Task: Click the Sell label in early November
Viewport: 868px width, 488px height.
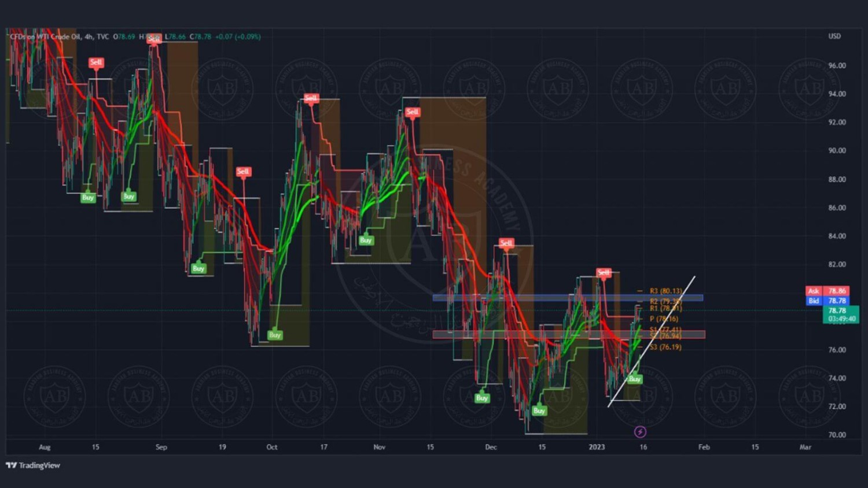Action: [x=412, y=112]
